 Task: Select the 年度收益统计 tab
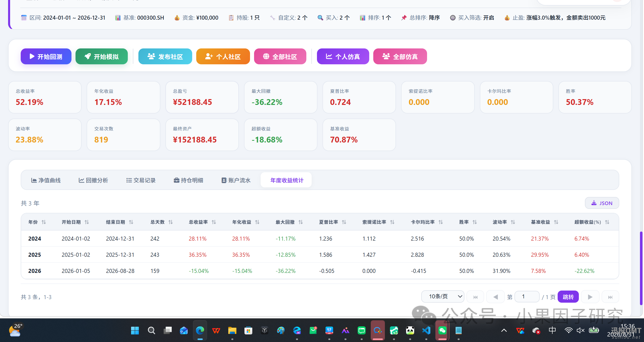point(286,180)
